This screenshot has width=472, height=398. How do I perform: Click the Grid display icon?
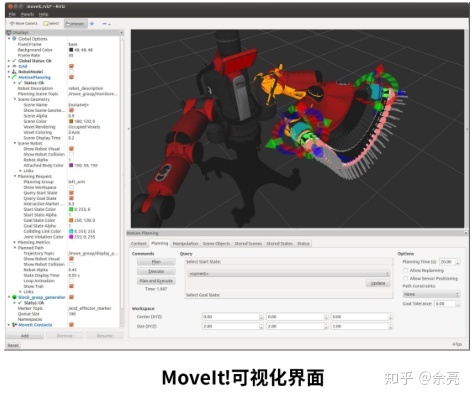tap(14, 66)
